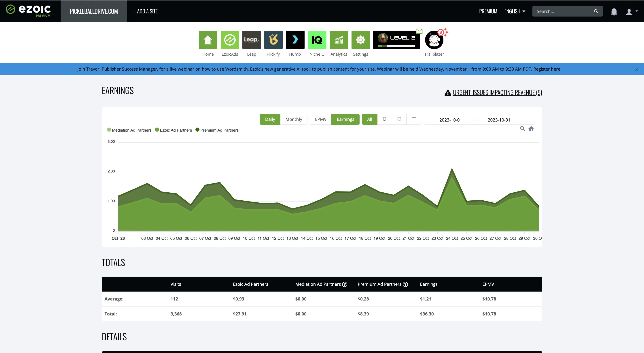Click the search magnifier icon
Viewport: 644px width, 353px height.
pos(596,11)
